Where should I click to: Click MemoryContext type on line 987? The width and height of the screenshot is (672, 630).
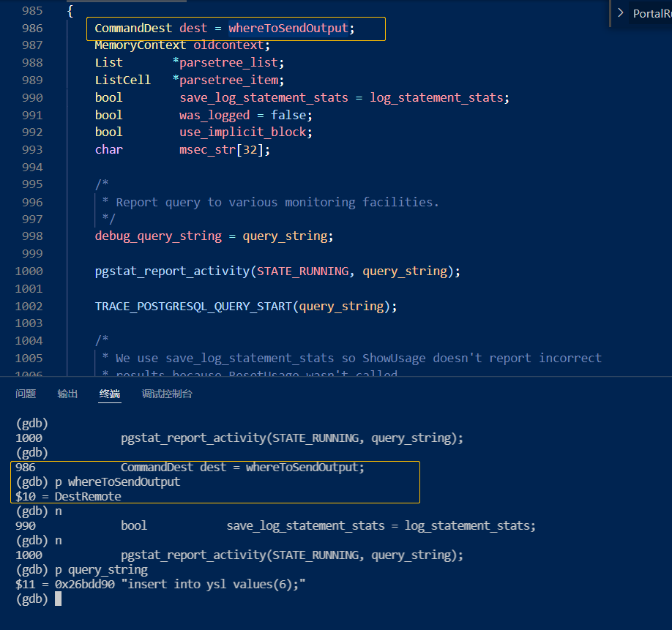(140, 45)
